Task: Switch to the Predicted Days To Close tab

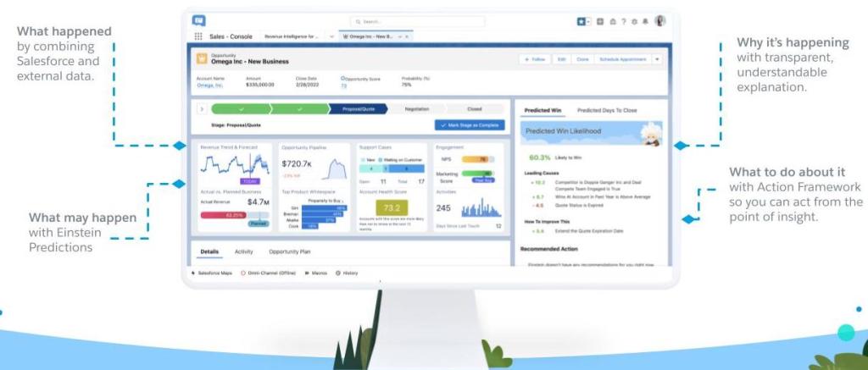Action: [x=607, y=110]
